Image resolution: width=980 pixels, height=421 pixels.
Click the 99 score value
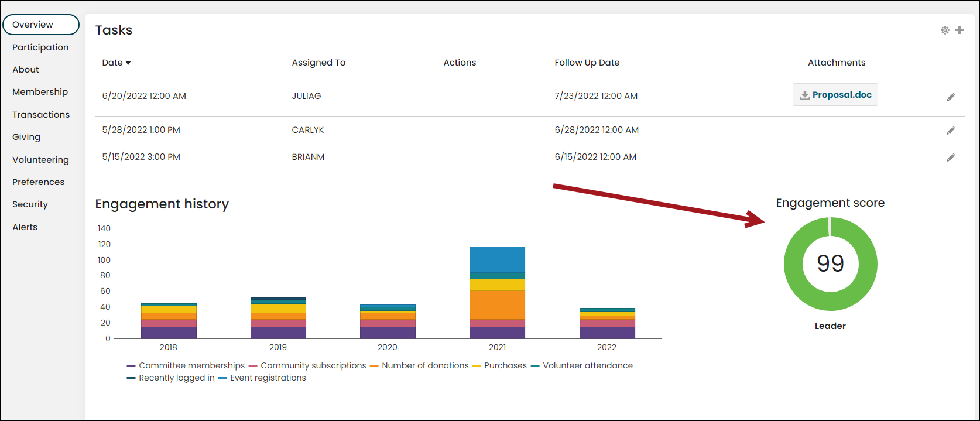(831, 264)
